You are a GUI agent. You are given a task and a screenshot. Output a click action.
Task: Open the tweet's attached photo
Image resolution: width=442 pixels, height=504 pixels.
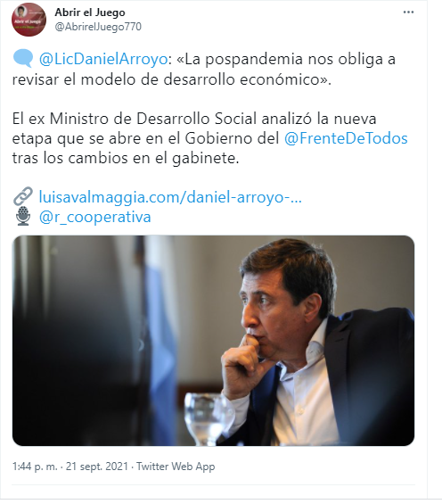(213, 341)
